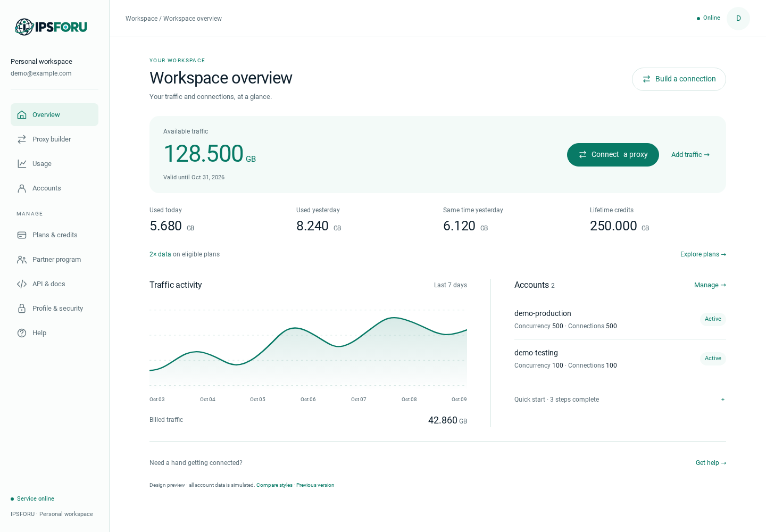Click the Used today 5.680 value
766x532 pixels.
[x=172, y=226]
